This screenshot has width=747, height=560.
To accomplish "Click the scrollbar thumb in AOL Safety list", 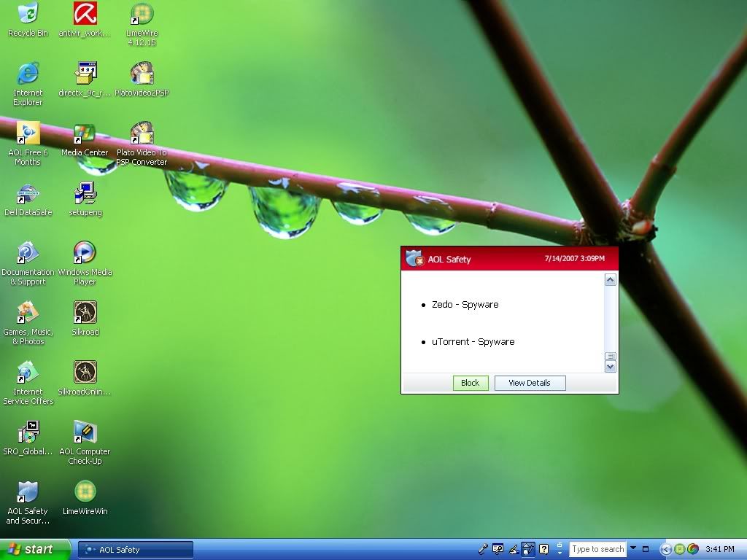I will 611,356.
